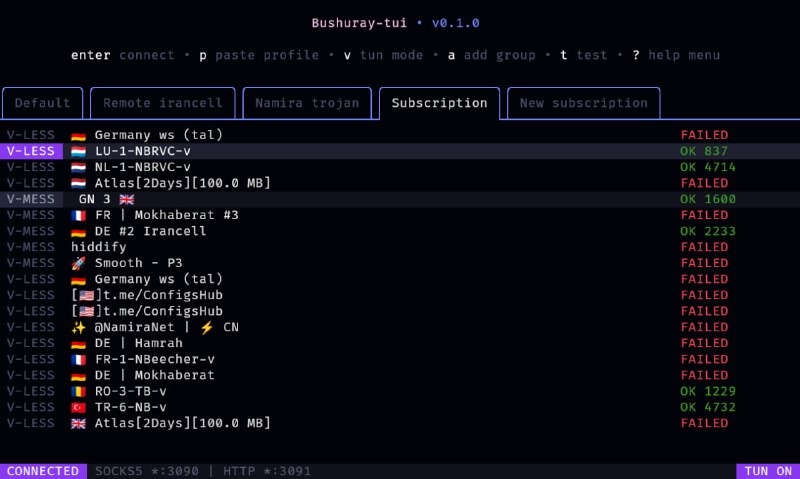Image resolution: width=800 pixels, height=479 pixels.
Task: Select the NL-1-NBRVC-v profile
Action: pos(400,167)
